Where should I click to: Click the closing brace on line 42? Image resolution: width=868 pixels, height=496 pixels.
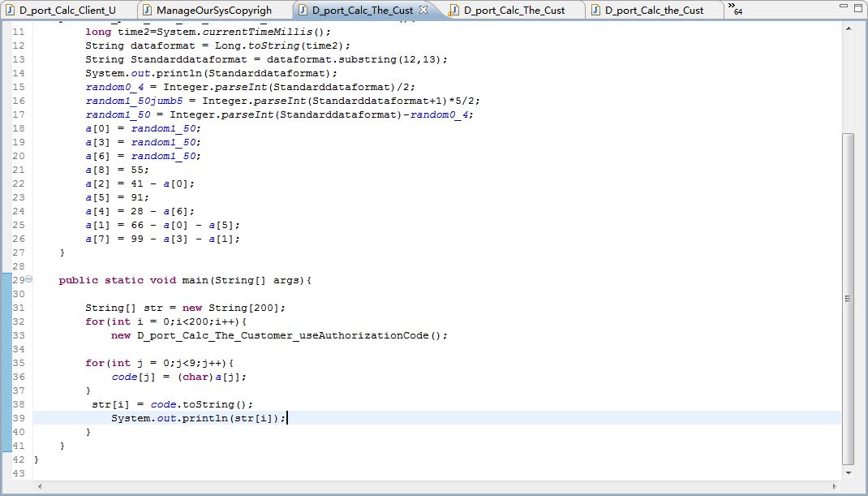tap(37, 460)
